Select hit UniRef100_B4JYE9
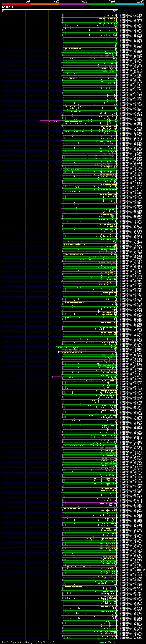This screenshot has width=146, height=644. (131, 361)
